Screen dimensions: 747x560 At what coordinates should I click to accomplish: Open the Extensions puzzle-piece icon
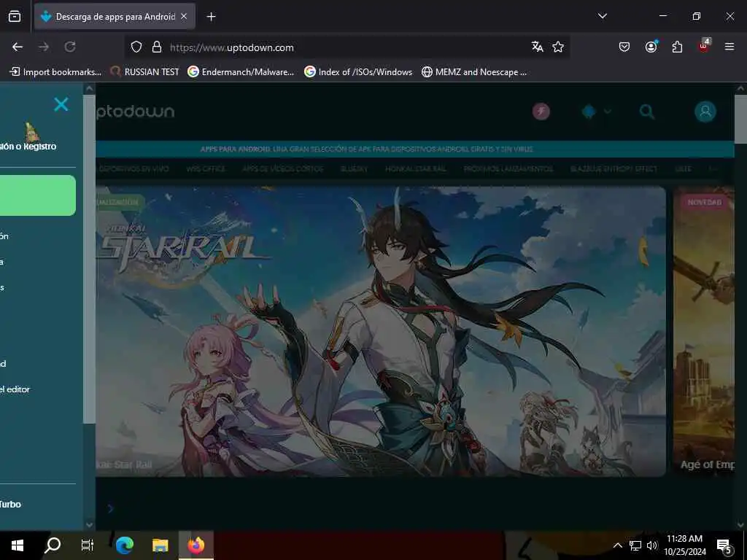pyautogui.click(x=677, y=47)
